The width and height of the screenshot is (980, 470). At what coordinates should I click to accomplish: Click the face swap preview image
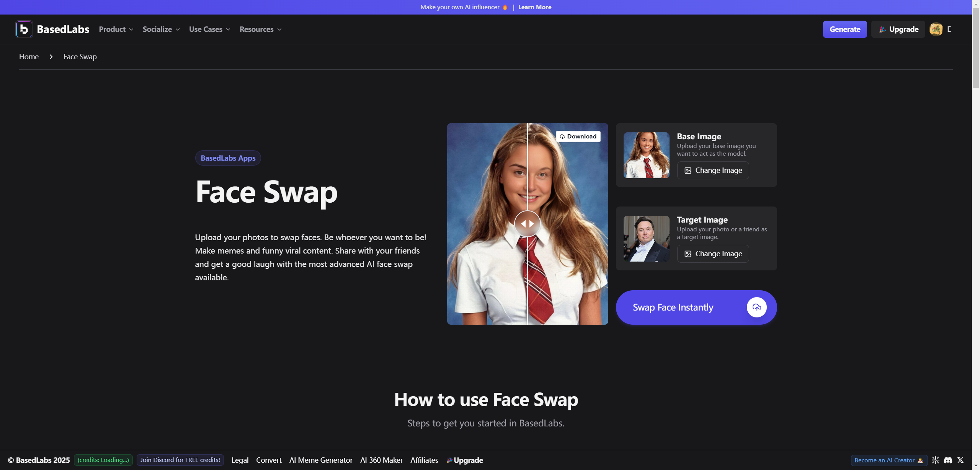click(x=528, y=224)
